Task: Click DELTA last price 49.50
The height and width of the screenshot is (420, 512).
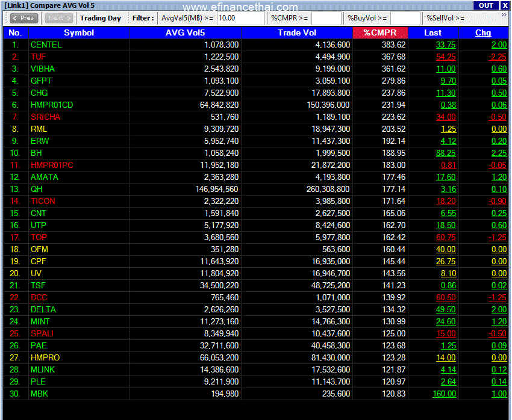Action: coord(446,309)
